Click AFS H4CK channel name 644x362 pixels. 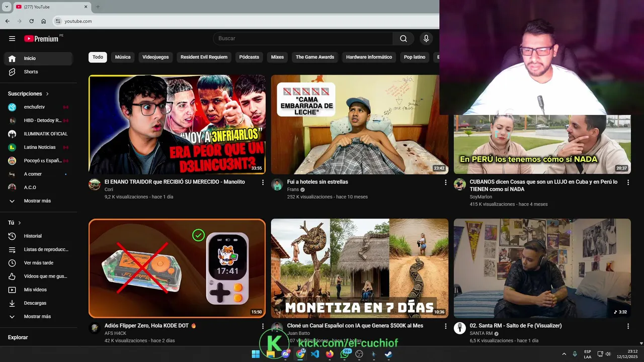[x=116, y=333]
